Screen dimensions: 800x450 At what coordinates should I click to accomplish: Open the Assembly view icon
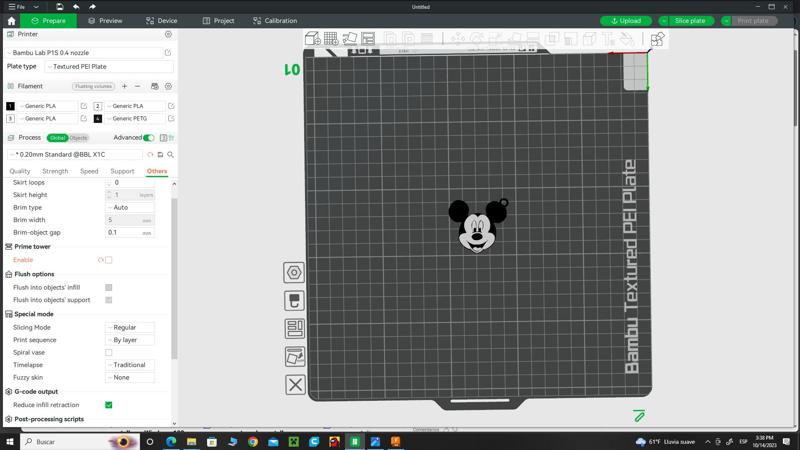[657, 39]
